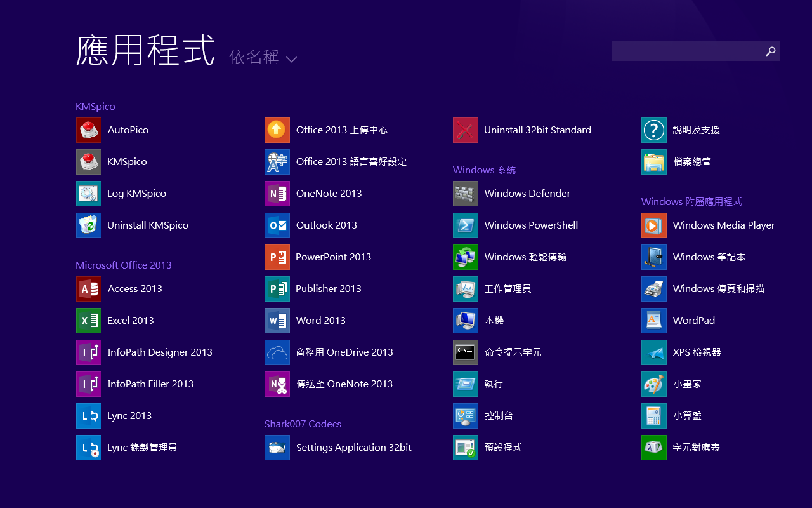Click Uninstall 32bit Standard icon
The height and width of the screenshot is (508, 812).
466,130
